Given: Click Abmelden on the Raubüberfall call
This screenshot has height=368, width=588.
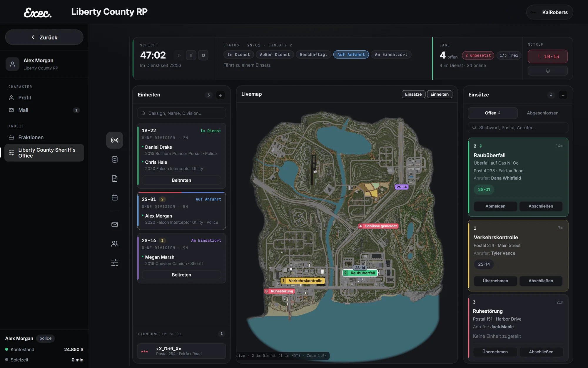Looking at the screenshot, I should point(495,206).
